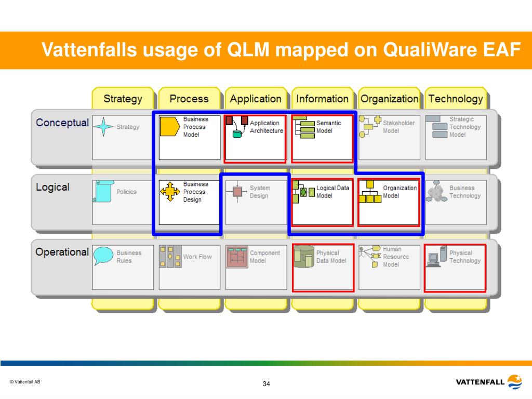Viewport: 532px width, 399px height.
Task: Click the Business Technology cloud icon
Action: 436,191
